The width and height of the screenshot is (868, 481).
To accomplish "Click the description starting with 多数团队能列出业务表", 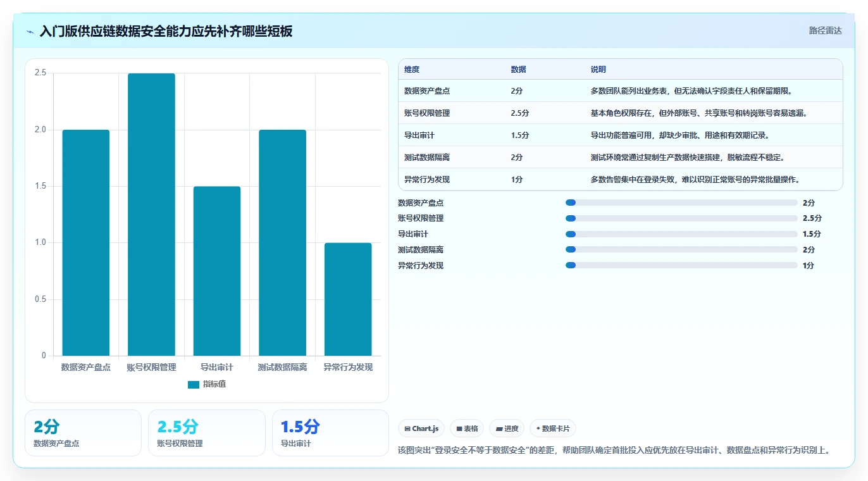I will [x=691, y=91].
